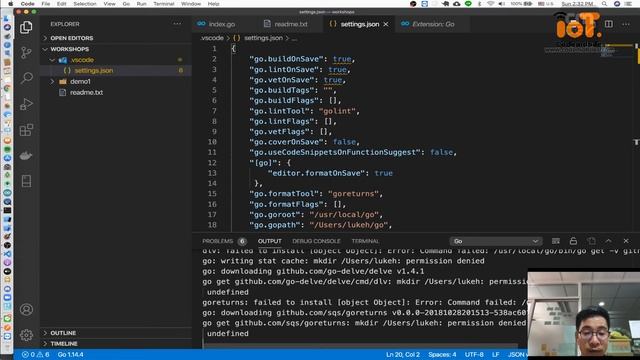
Task: Open the Search view in activity bar
Action: (26, 78)
